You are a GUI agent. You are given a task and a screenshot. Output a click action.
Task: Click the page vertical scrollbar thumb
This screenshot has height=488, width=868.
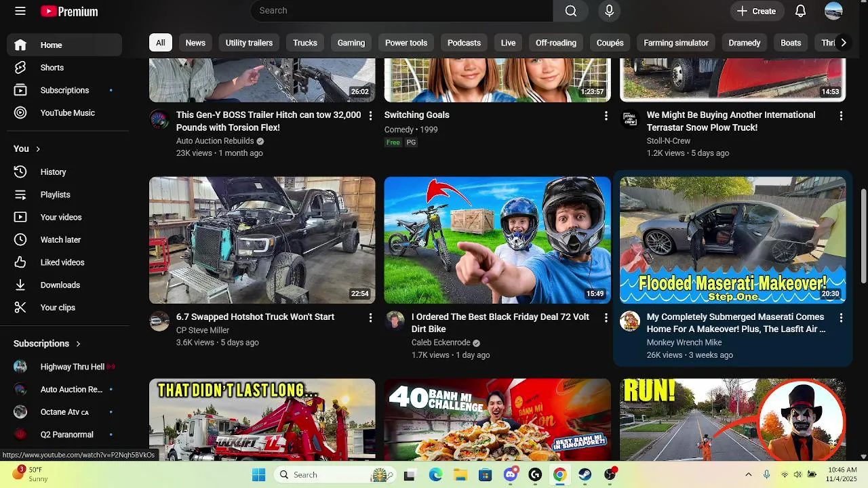[x=863, y=236]
